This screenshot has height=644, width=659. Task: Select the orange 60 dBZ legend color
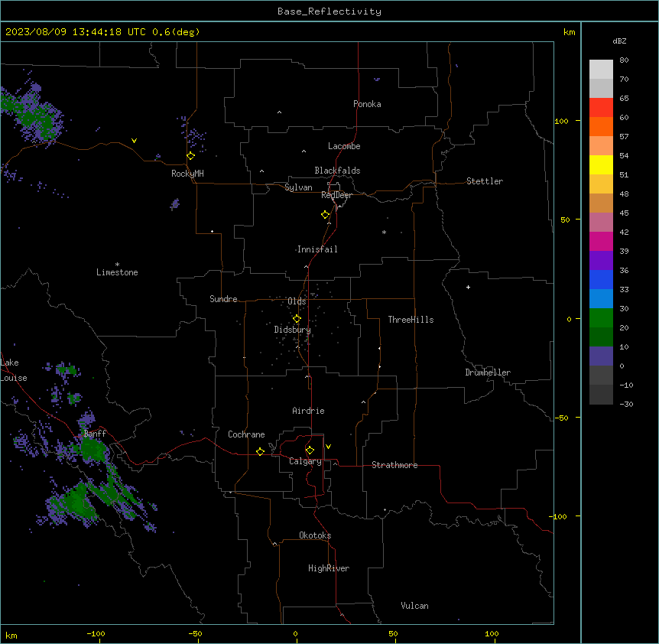(x=601, y=126)
